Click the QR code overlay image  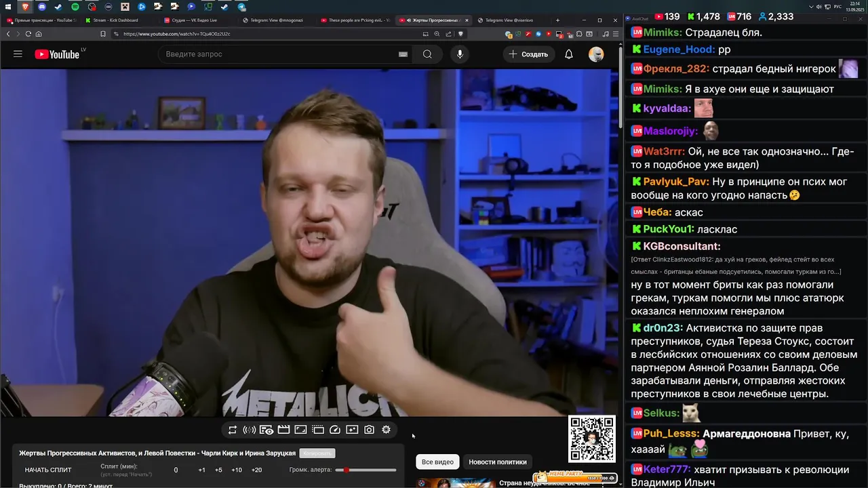(592, 439)
